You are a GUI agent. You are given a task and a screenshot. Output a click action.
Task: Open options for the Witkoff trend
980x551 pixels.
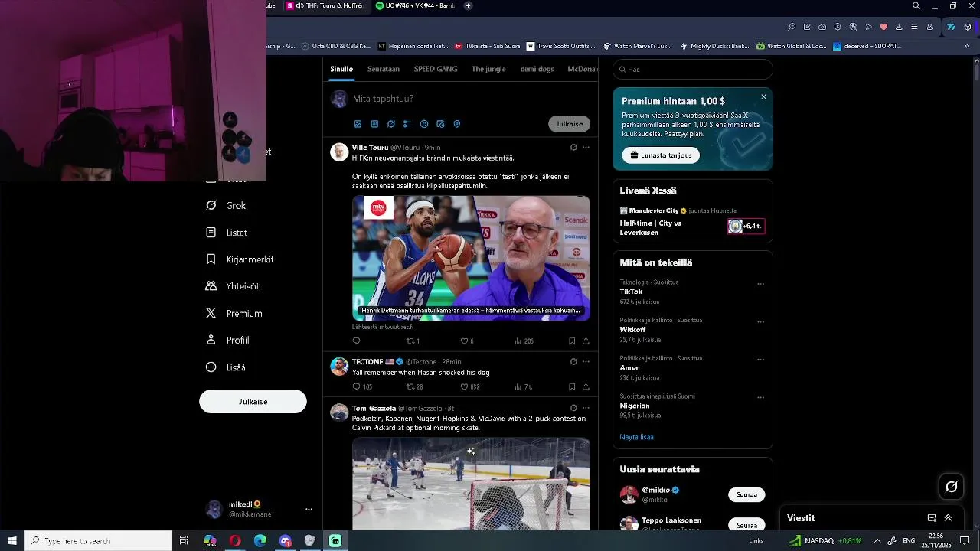(x=760, y=322)
